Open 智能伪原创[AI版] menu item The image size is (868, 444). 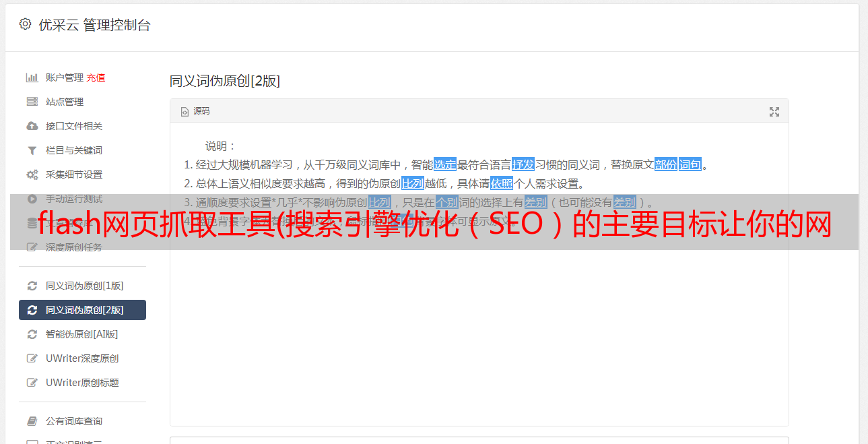[82, 334]
